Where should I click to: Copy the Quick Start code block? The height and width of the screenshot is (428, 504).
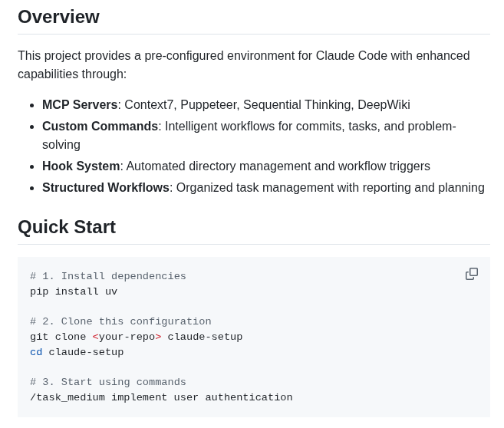(x=472, y=274)
